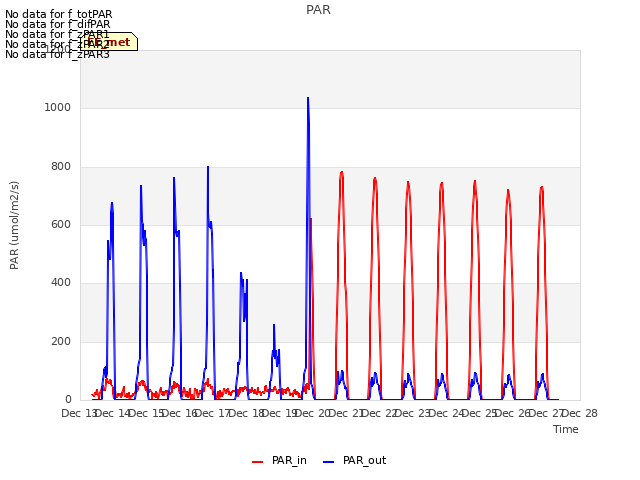Click the 600 y-axis tick label
The width and height of the screenshot is (640, 480).
[x=61, y=224]
